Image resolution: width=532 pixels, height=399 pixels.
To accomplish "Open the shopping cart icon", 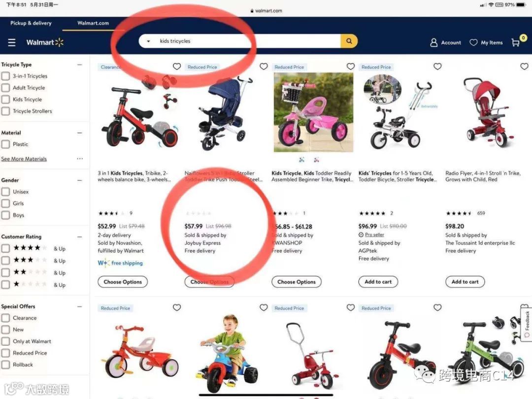I will 515,42.
